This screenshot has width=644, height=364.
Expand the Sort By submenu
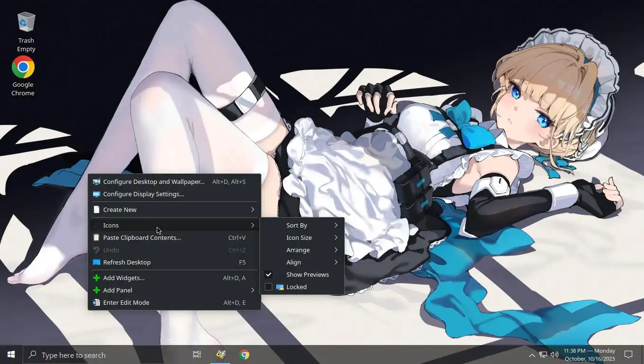click(x=302, y=225)
